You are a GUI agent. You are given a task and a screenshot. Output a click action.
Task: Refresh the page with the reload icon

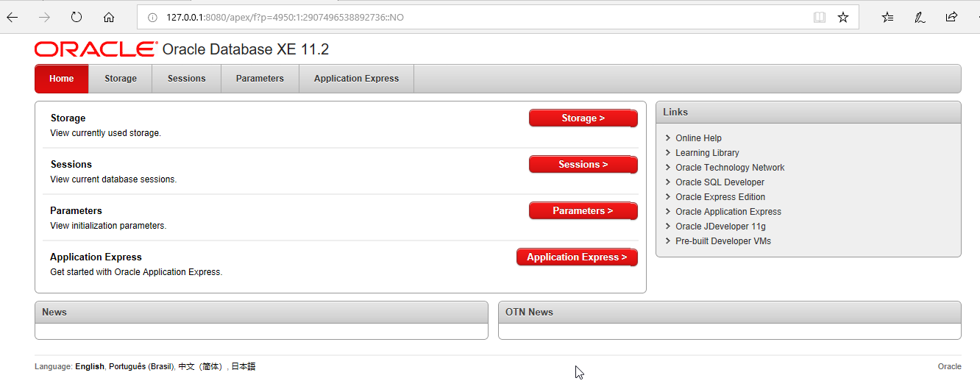77,17
